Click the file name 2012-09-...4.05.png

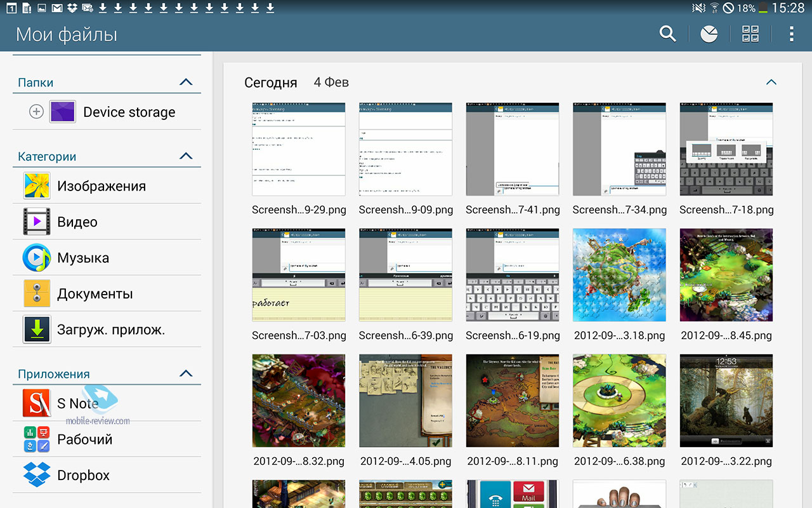pyautogui.click(x=406, y=462)
